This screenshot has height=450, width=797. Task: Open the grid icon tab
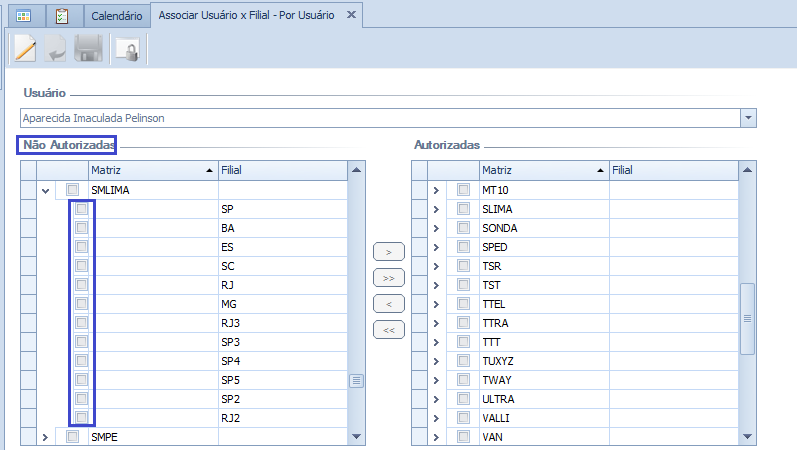coord(24,16)
